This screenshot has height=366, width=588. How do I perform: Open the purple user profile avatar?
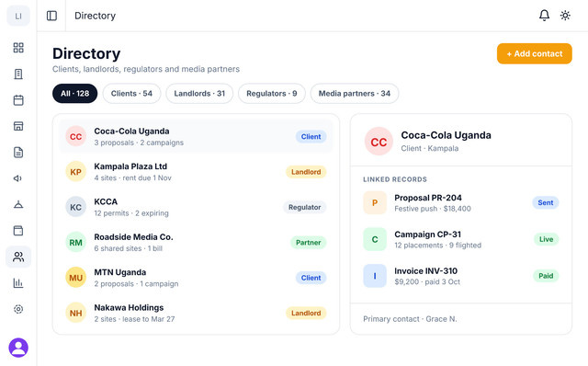point(18,348)
